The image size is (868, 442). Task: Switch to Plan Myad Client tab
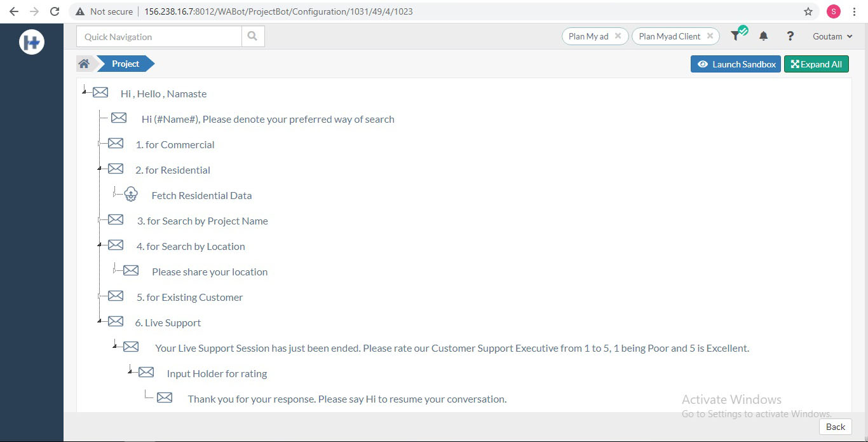(x=669, y=36)
